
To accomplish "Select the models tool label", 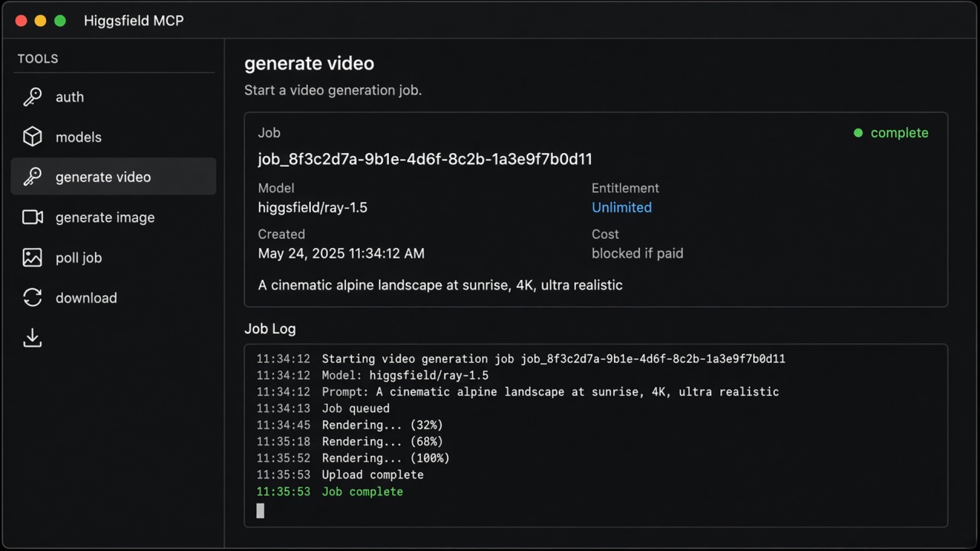I will (79, 137).
